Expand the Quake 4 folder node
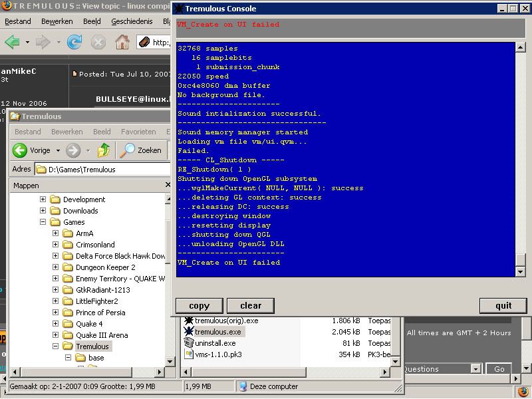 coord(55,323)
